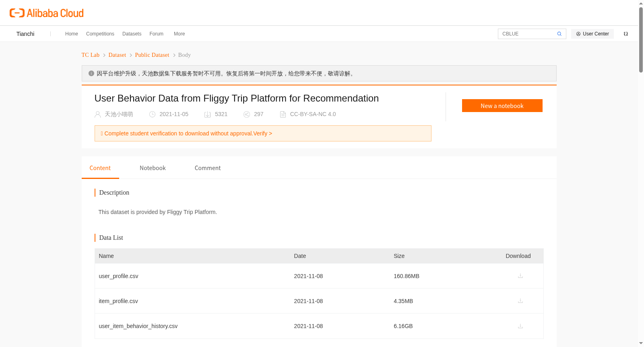The image size is (644, 347).
Task: Open the Competitions menu item
Action: [100, 34]
